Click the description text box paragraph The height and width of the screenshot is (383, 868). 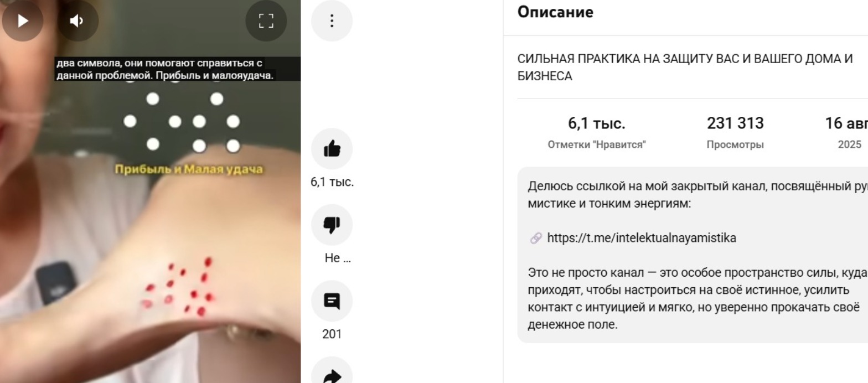(x=693, y=255)
